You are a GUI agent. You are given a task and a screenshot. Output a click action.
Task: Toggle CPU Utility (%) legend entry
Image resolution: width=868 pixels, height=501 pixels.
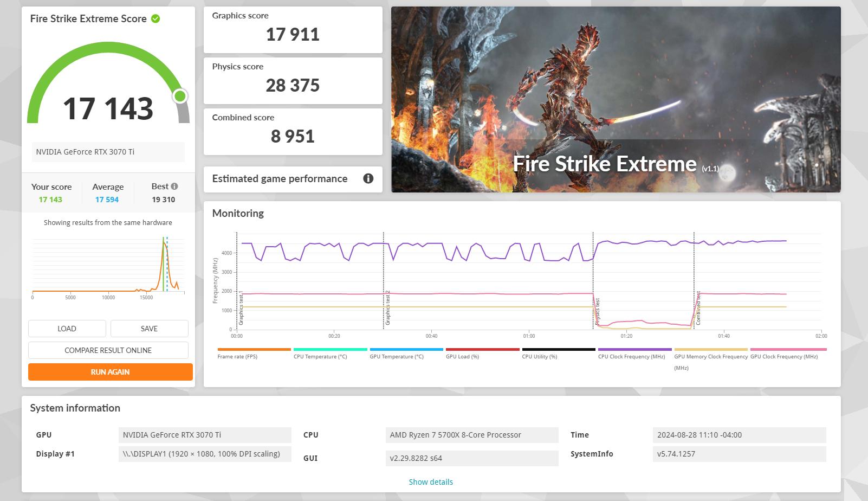tap(559, 353)
